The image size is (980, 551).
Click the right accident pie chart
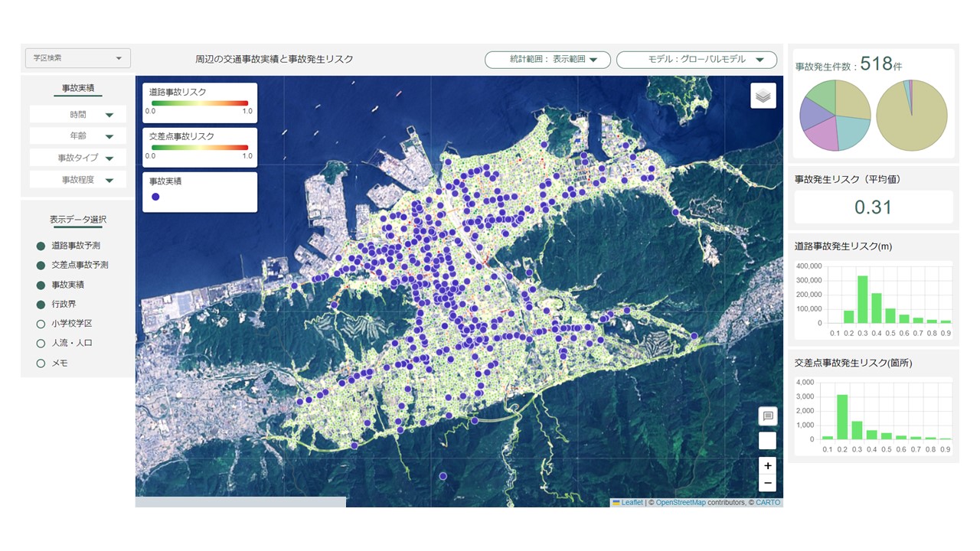(912, 116)
